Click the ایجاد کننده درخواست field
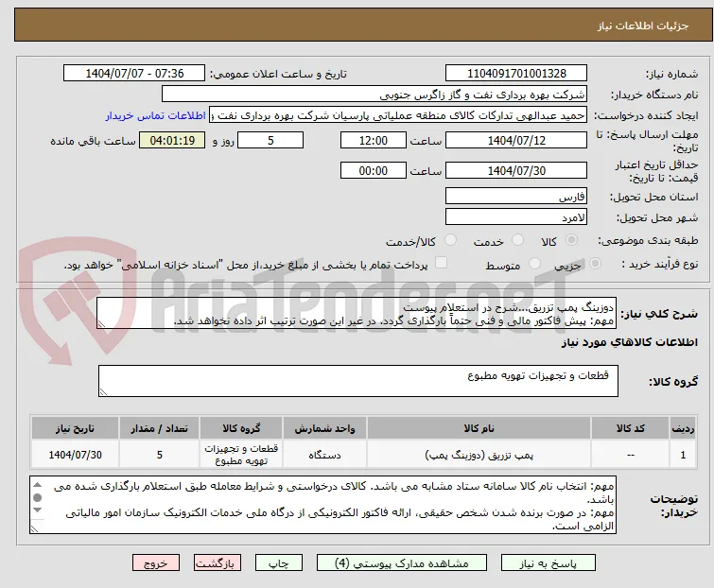 [398, 115]
